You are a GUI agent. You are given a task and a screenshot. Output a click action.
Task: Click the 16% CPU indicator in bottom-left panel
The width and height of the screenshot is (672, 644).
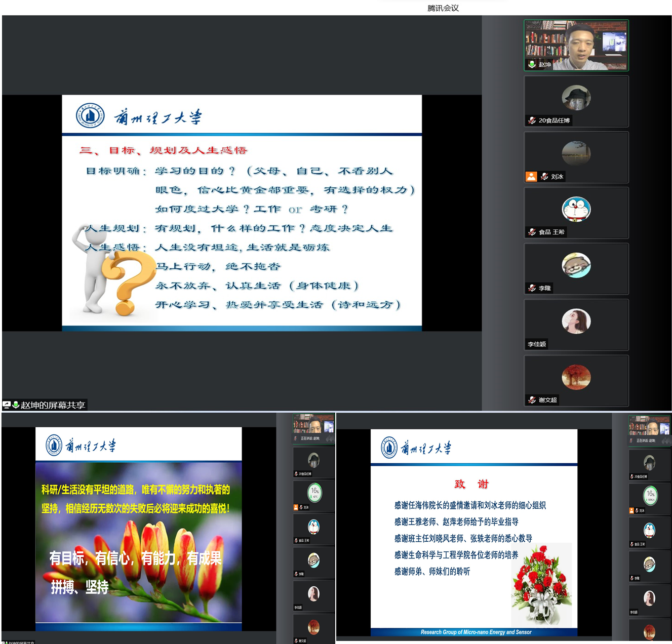(x=314, y=492)
